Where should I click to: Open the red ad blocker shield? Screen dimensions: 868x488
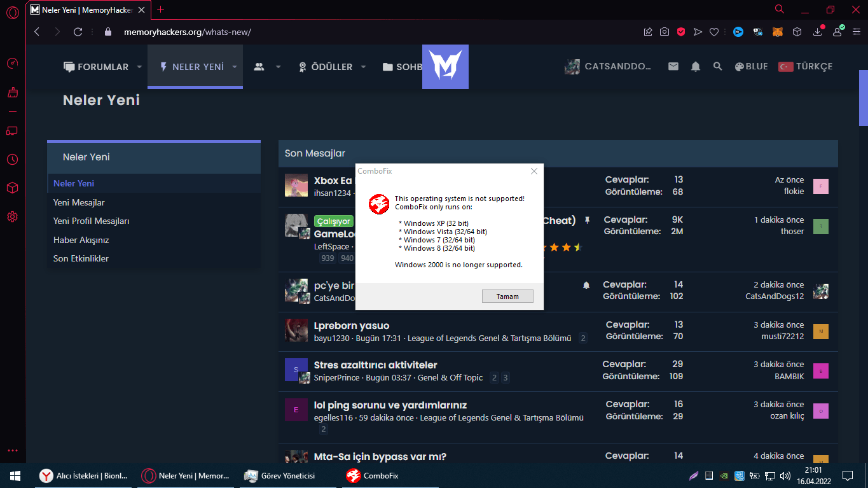(681, 32)
